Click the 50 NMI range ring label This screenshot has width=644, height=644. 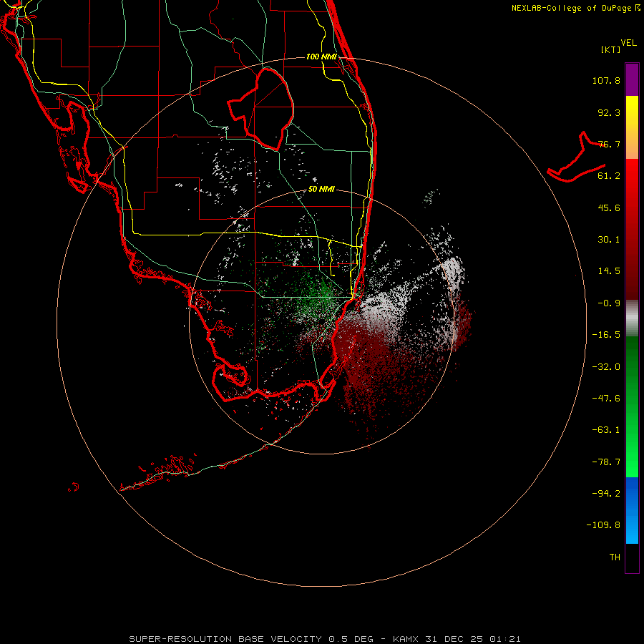pyautogui.click(x=321, y=189)
